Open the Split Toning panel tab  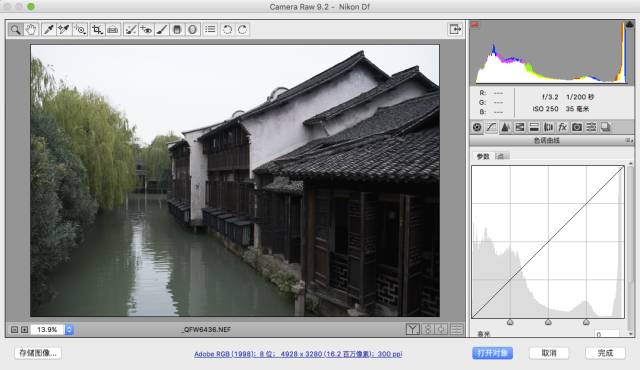(x=534, y=127)
